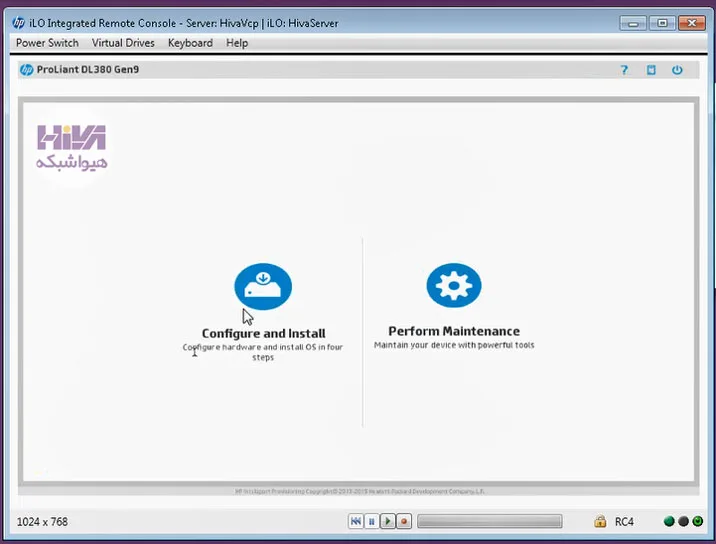Rewind the console capture playback
The width and height of the screenshot is (716, 544).
tap(356, 521)
